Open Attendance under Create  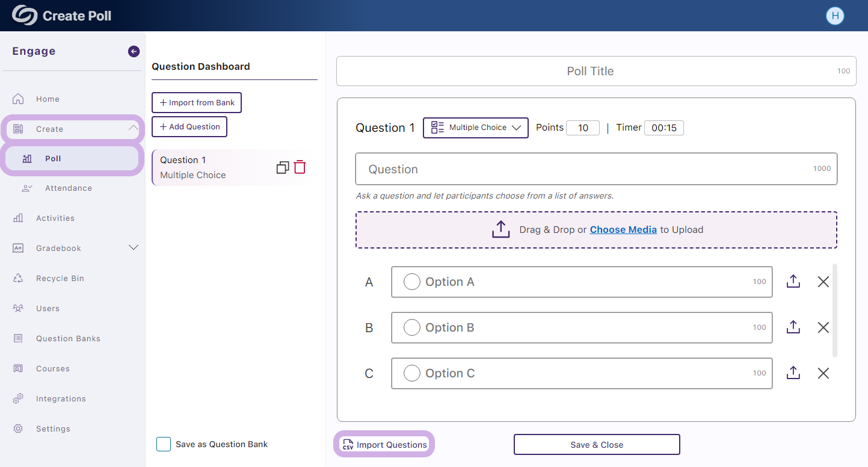click(x=68, y=188)
